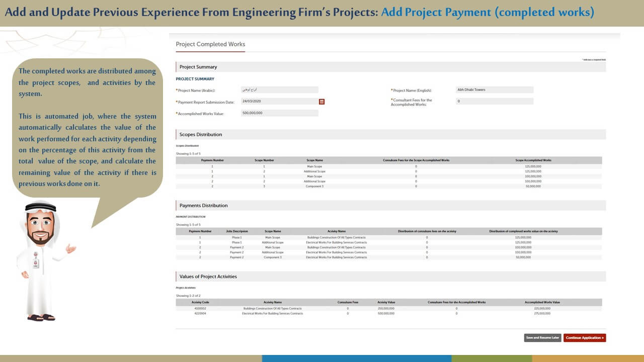644x362 pixels.
Task: Focus the Payment Report Submission Date field
Action: coord(279,102)
